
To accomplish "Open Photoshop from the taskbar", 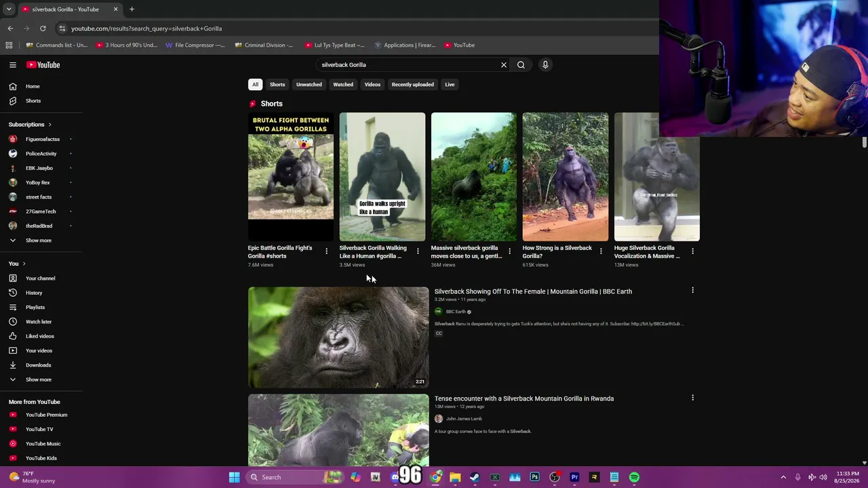I will click(x=535, y=477).
